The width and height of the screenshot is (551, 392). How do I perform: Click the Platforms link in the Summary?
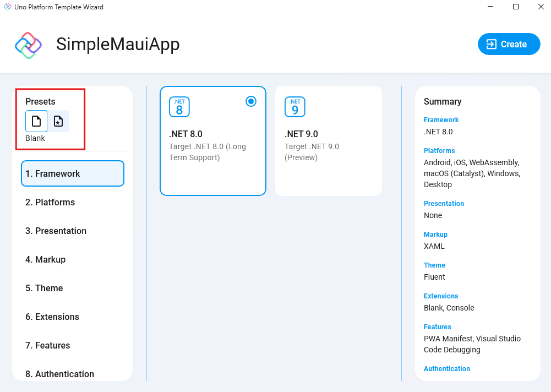click(x=439, y=150)
